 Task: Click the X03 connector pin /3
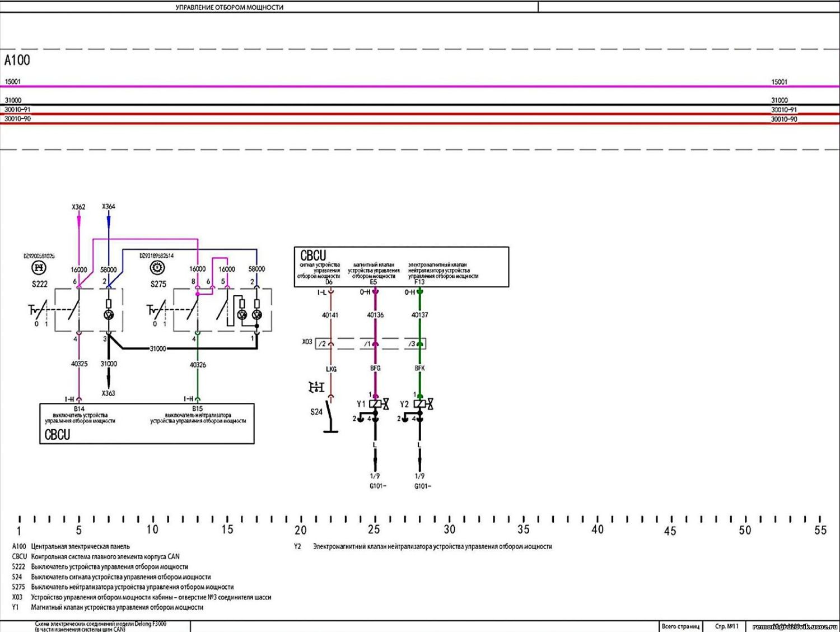412,343
